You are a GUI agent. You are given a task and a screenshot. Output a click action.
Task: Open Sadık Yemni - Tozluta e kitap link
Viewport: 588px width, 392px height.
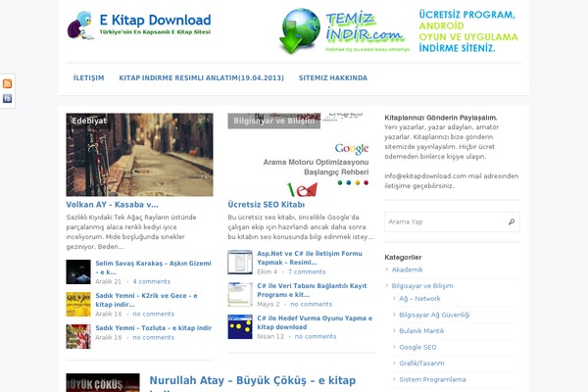[154, 328]
